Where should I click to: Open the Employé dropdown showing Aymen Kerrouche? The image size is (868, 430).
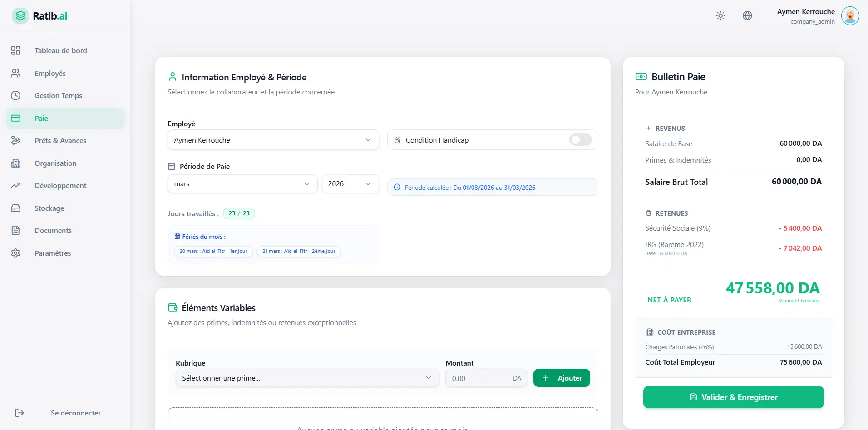273,140
